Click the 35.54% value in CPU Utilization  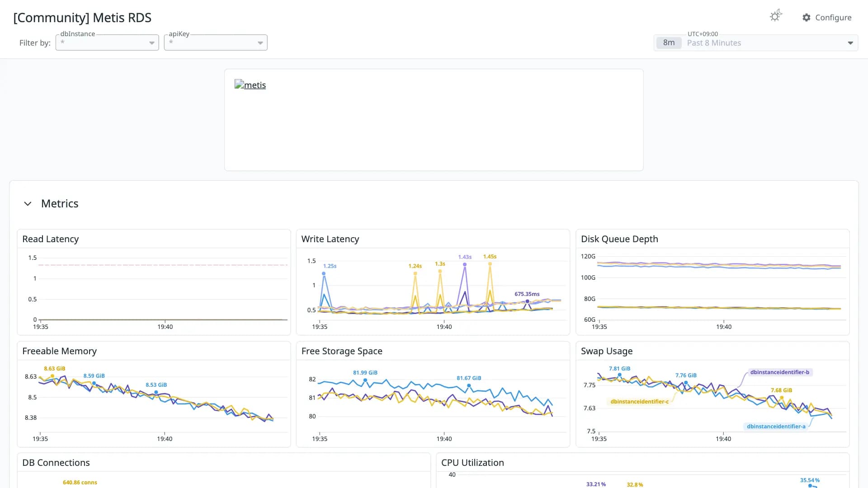click(810, 480)
